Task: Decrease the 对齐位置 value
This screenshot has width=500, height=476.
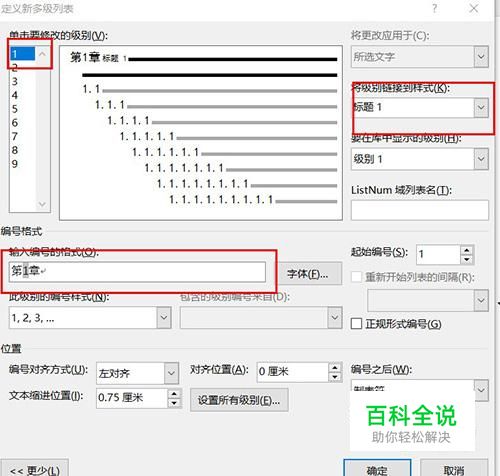Action: point(335,377)
